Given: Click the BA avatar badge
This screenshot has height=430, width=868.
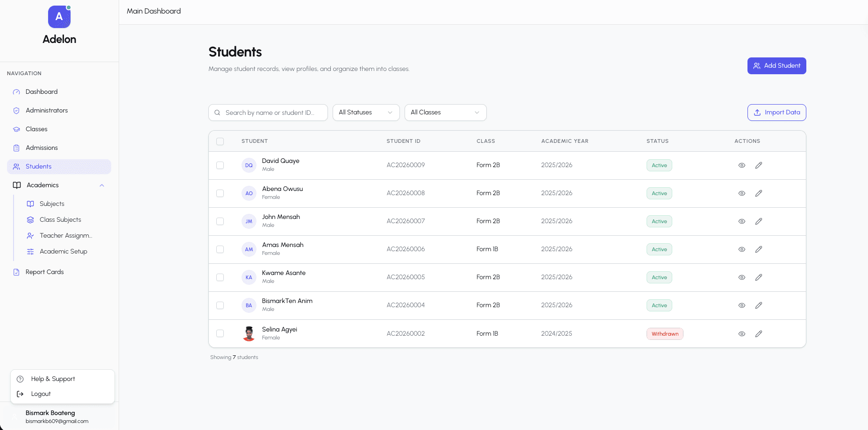Looking at the screenshot, I should (249, 305).
